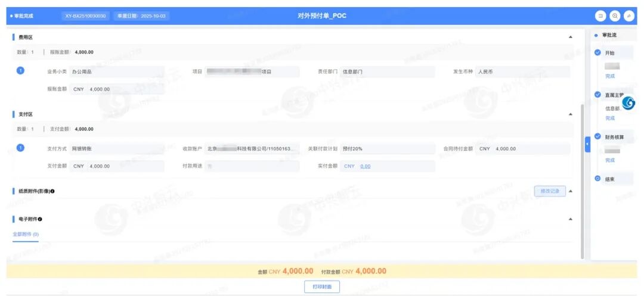The height and width of the screenshot is (302, 644).
Task: Collapse the 费用区 section
Action: [570, 37]
